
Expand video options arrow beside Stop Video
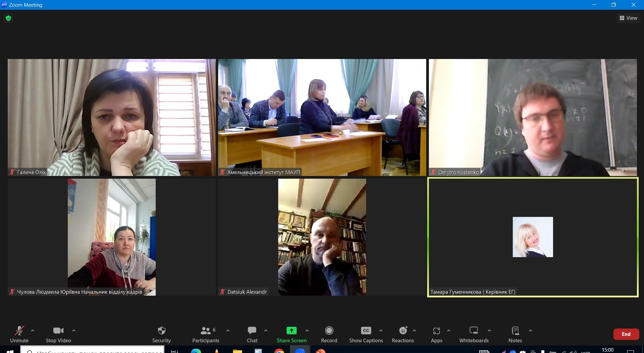74,331
